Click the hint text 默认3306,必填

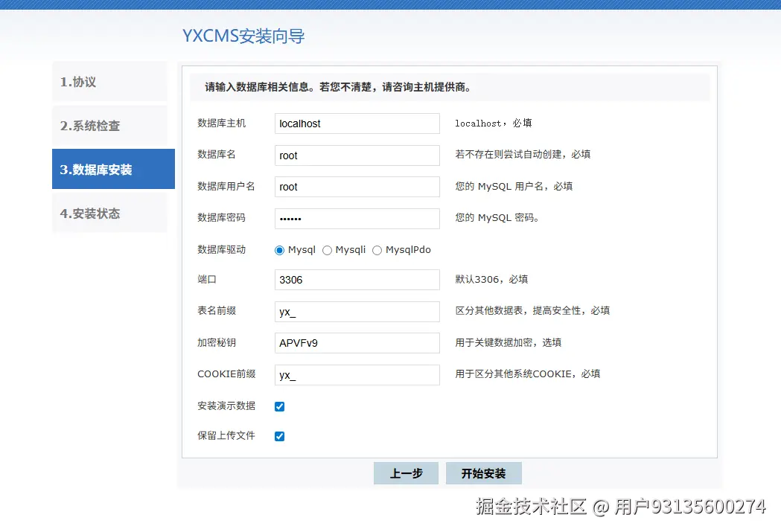491,279
